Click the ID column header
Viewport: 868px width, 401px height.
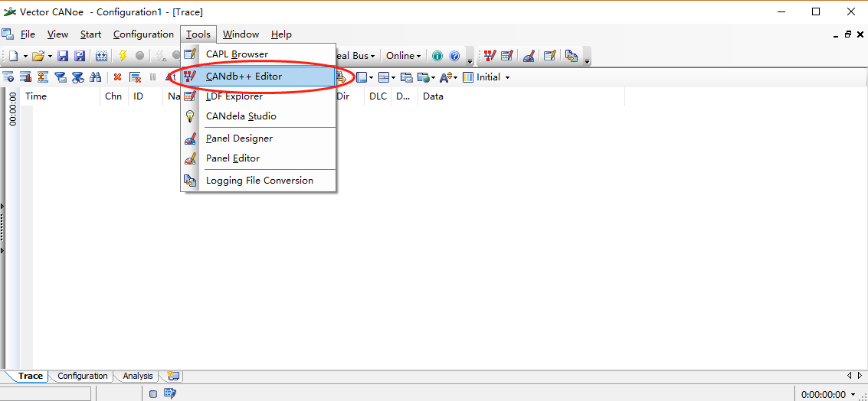tap(146, 96)
